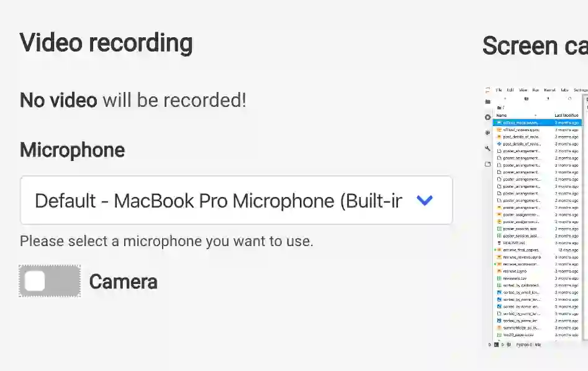
Task: Click the new folder icon in the file browser toolbar
Action: pos(526,98)
